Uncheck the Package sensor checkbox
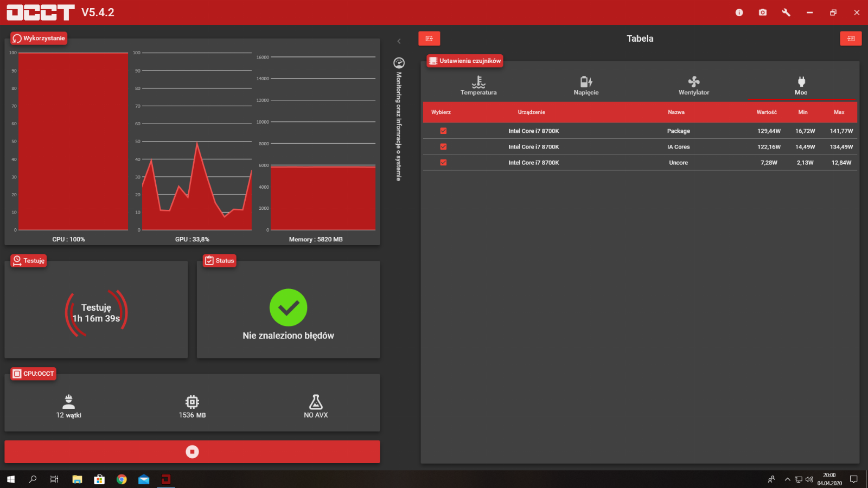The width and height of the screenshot is (868, 488). click(443, 131)
